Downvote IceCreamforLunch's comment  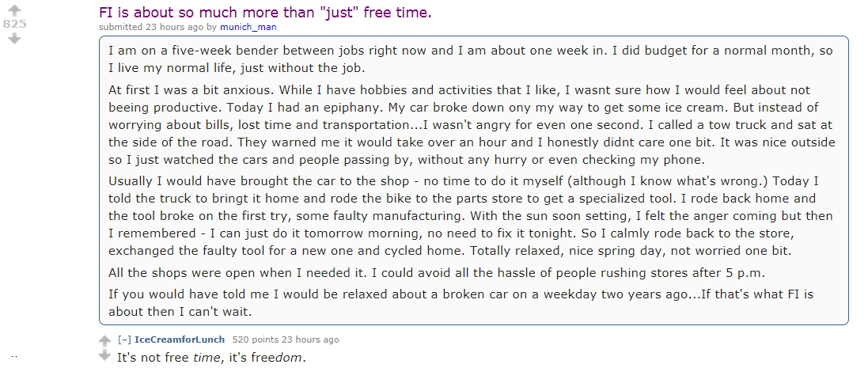coord(104,355)
